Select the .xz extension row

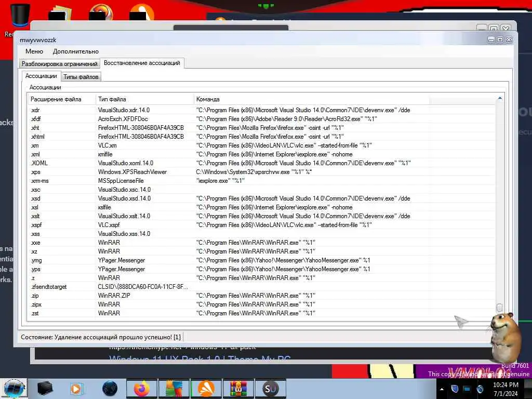click(262, 251)
